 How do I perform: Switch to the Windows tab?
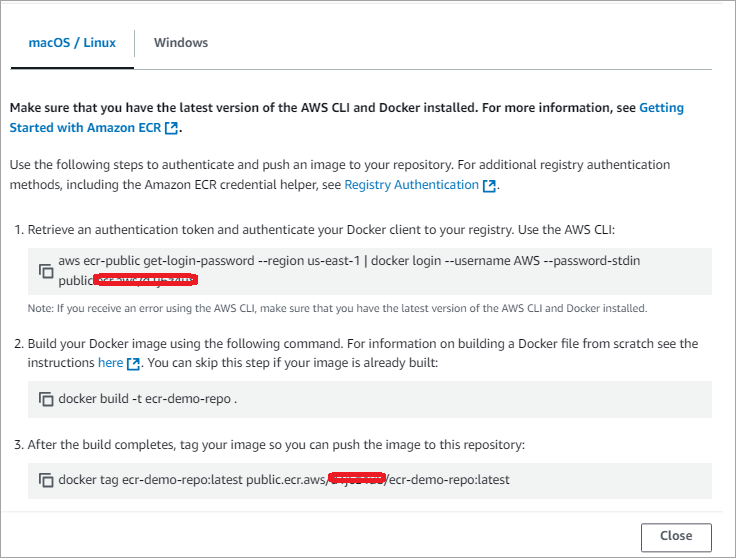point(181,43)
